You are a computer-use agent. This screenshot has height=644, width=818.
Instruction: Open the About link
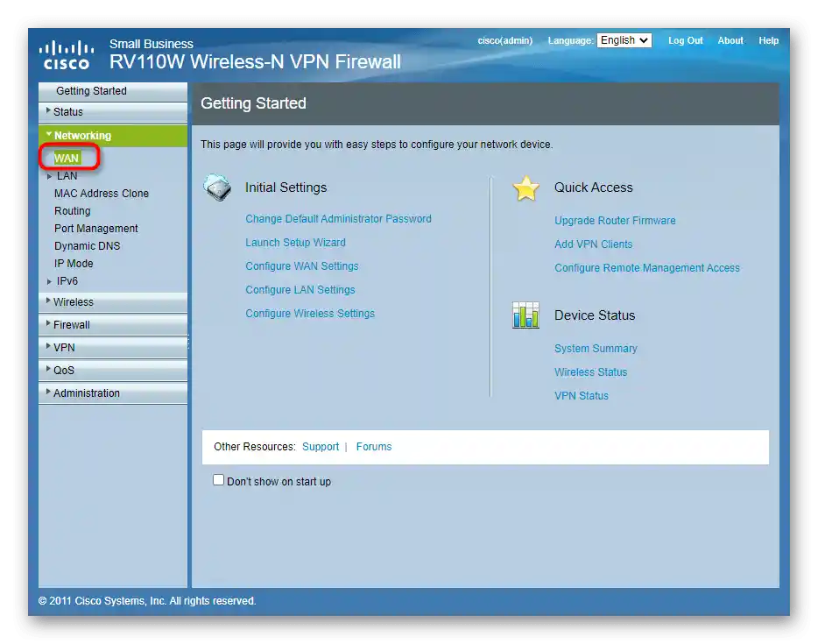point(730,40)
